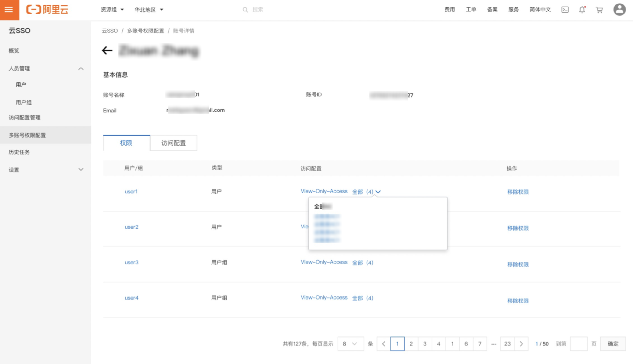Go to previous page arrow in pagination
The width and height of the screenshot is (633, 364).
pos(383,344)
